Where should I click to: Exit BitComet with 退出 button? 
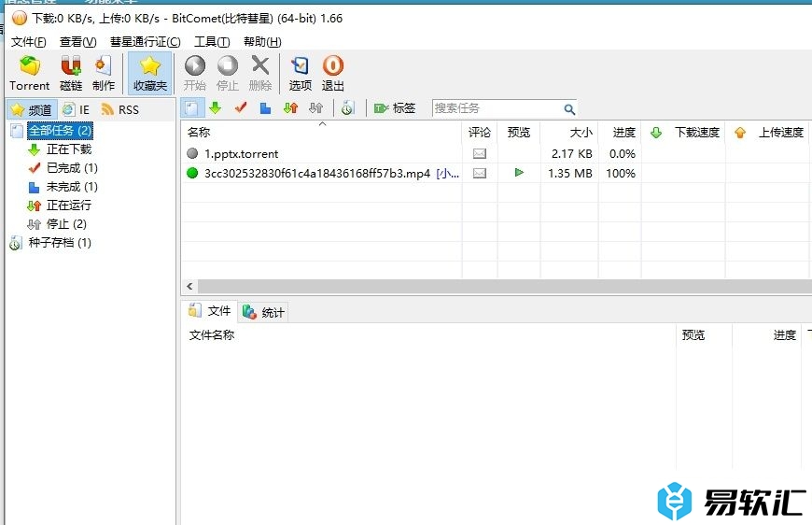333,74
